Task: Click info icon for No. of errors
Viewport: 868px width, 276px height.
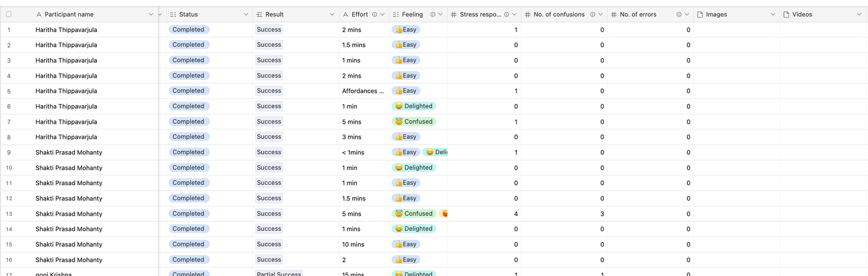Action: (679, 15)
